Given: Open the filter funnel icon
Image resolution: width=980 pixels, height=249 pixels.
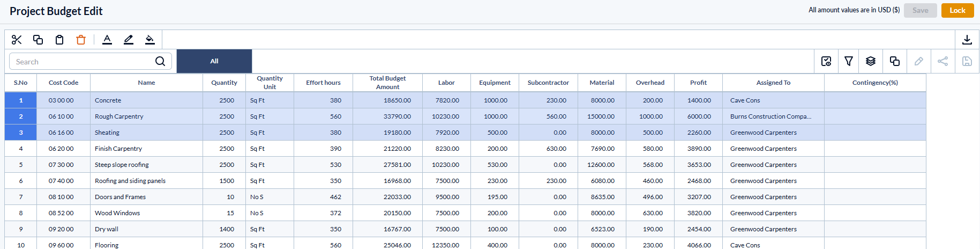Looking at the screenshot, I should pyautogui.click(x=849, y=61).
